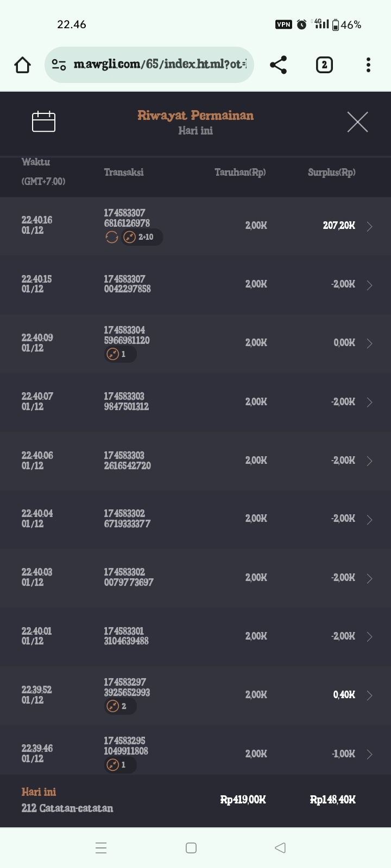
Task: Expand details for the 207,20K surplus row
Action: (x=369, y=226)
